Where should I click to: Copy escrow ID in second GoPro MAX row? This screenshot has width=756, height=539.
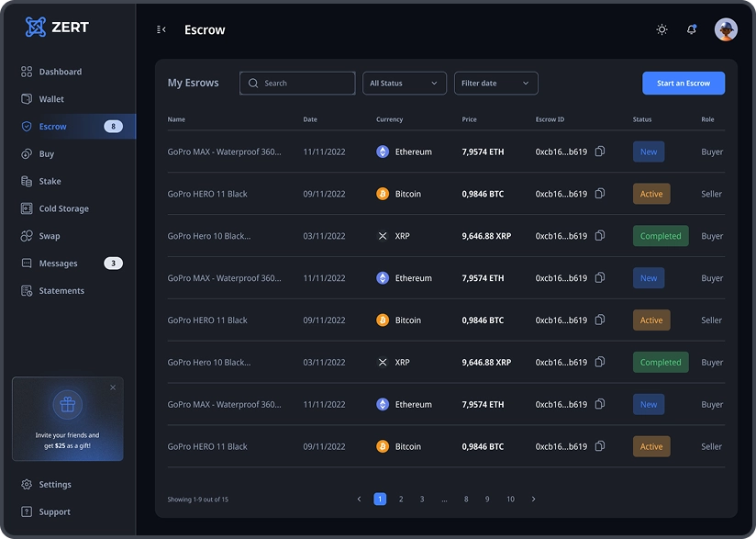click(x=600, y=277)
